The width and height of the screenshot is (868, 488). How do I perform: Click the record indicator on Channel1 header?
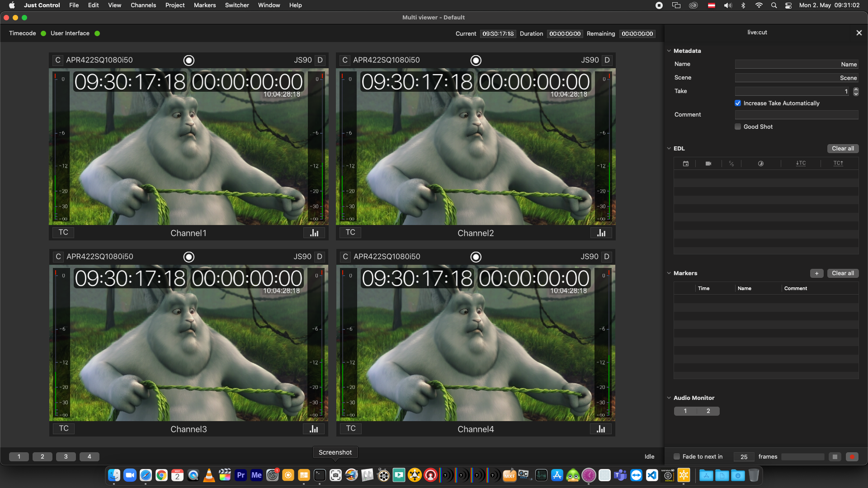[189, 60]
